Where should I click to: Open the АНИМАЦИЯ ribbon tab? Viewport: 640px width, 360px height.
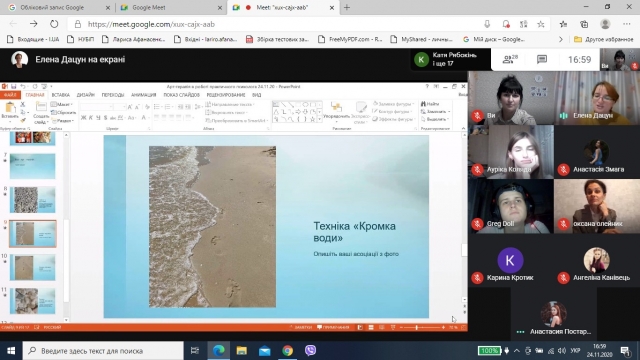pyautogui.click(x=144, y=95)
